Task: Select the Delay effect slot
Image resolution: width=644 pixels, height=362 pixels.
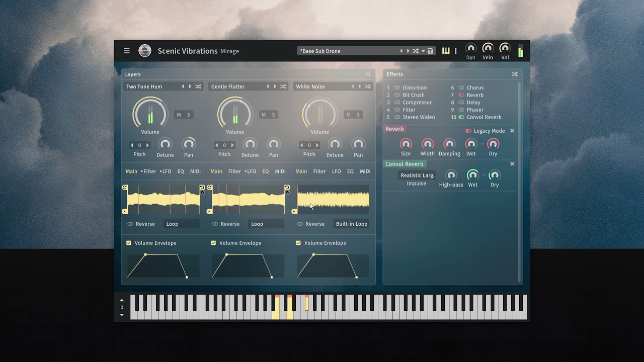Action: (x=473, y=103)
